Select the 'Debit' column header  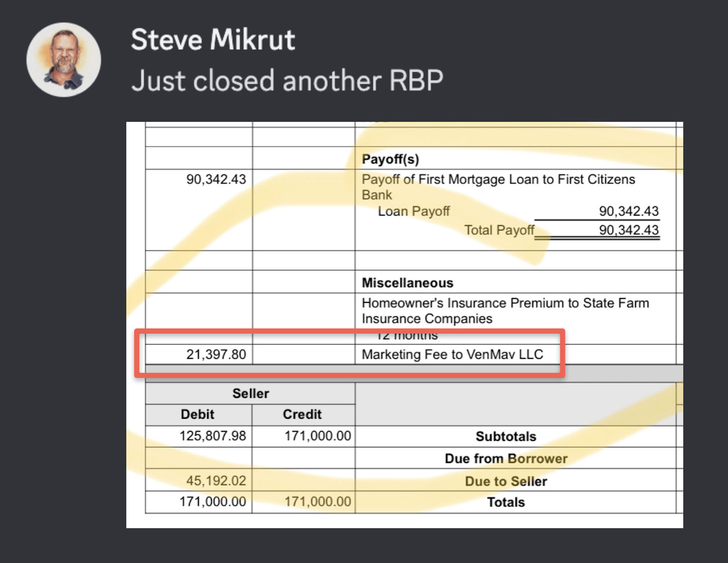coord(197,414)
